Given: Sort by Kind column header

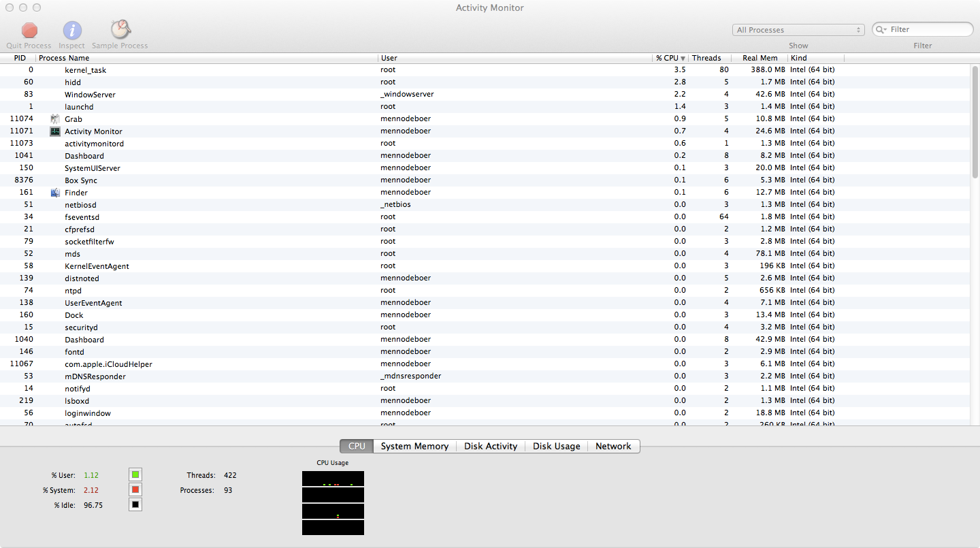Looking at the screenshot, I should pos(816,58).
